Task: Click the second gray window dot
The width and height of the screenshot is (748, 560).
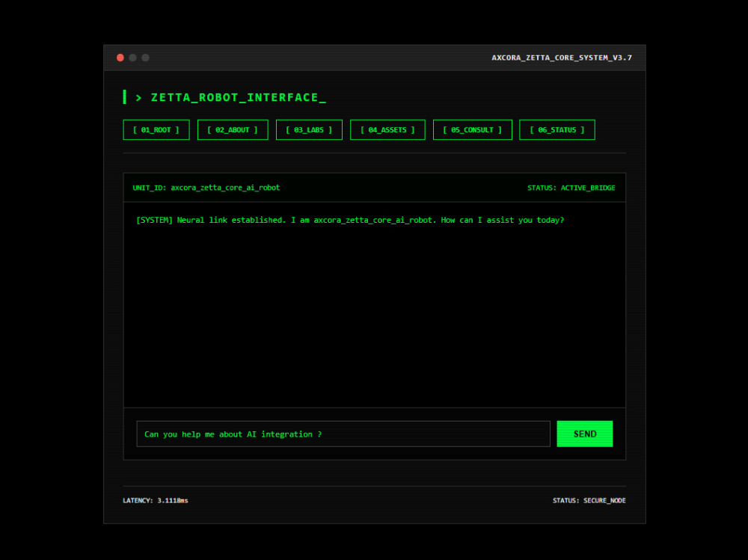Action: tap(132, 58)
